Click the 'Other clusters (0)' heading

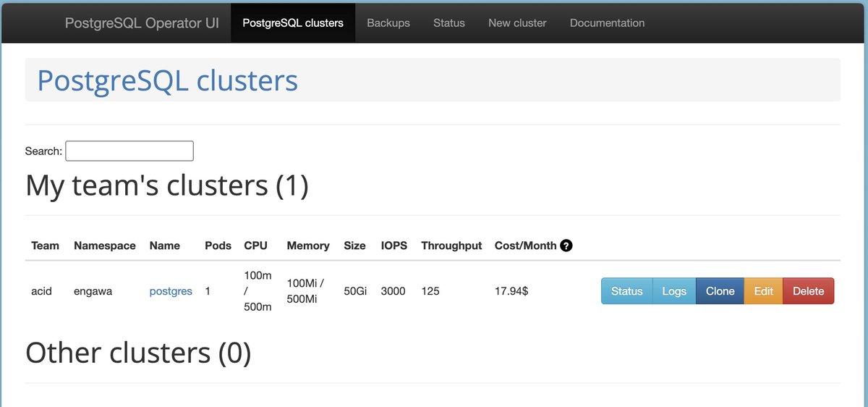point(138,353)
